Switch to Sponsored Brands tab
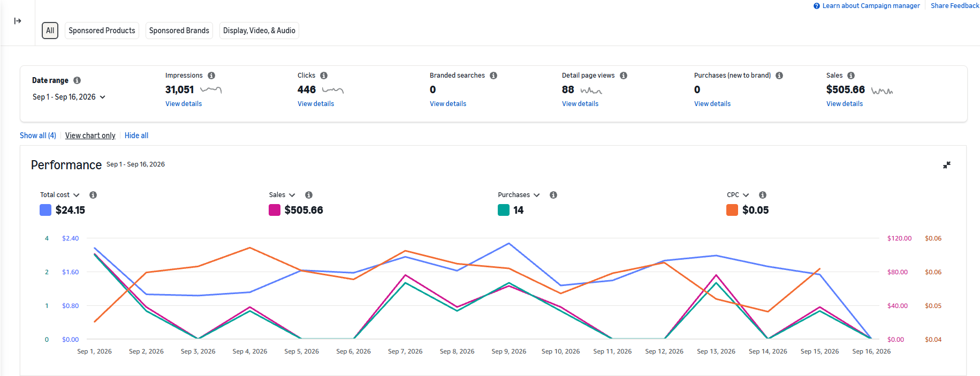Image resolution: width=980 pixels, height=376 pixels. pyautogui.click(x=179, y=31)
